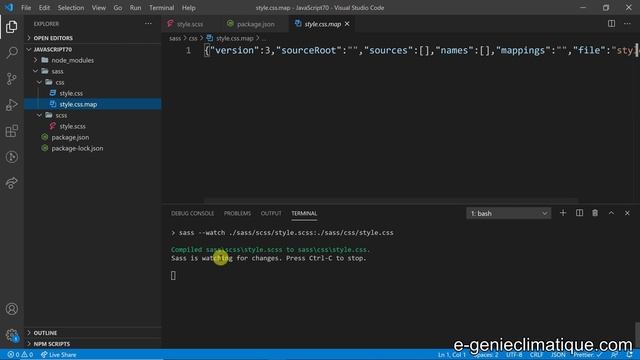Create a new terminal with plus icon
This screenshot has width=640, height=360.
[x=563, y=213]
